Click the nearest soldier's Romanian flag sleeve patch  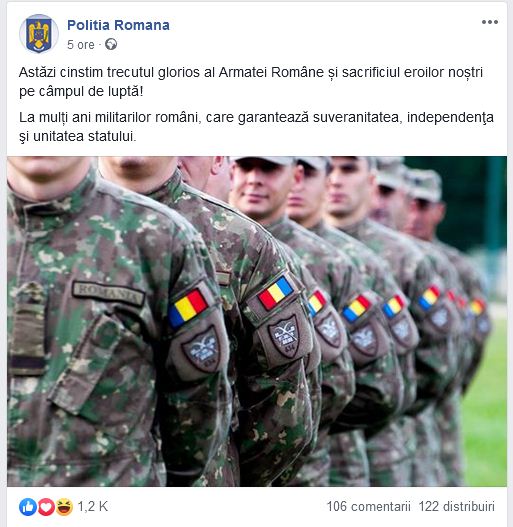[x=188, y=309]
